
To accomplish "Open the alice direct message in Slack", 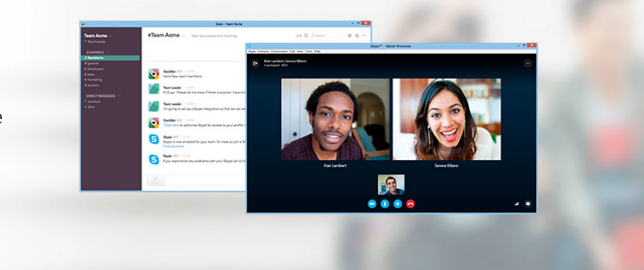I will 89,107.
